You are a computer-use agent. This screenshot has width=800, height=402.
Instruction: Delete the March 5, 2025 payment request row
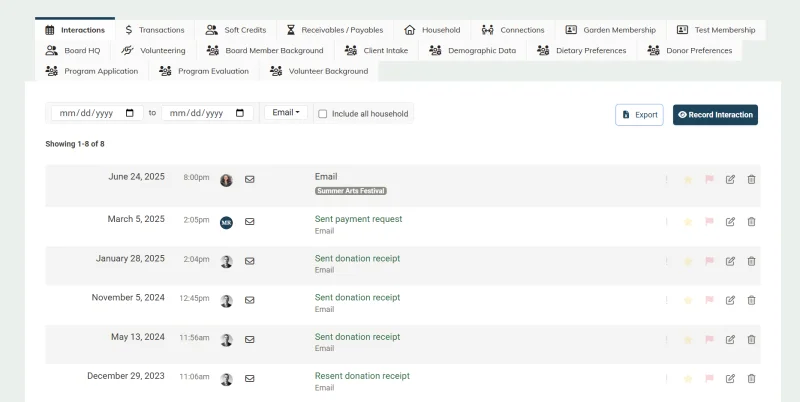751,222
